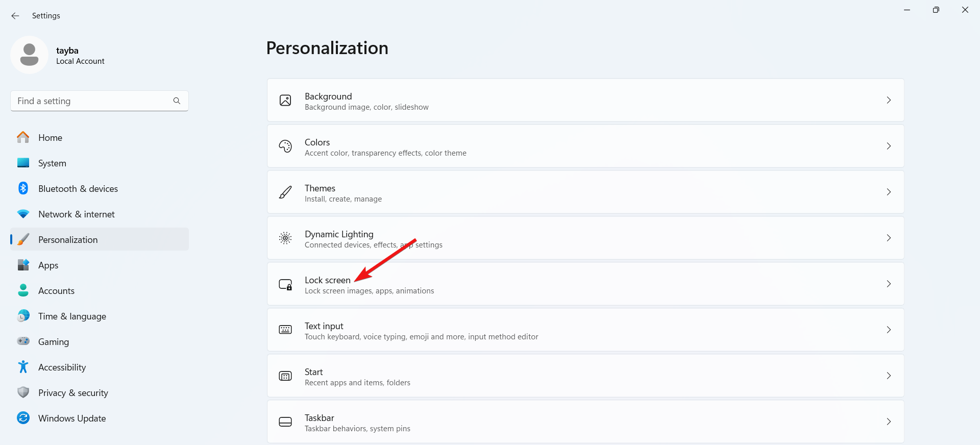This screenshot has width=980, height=445.
Task: Expand the Taskbar row chevron
Action: click(x=889, y=422)
